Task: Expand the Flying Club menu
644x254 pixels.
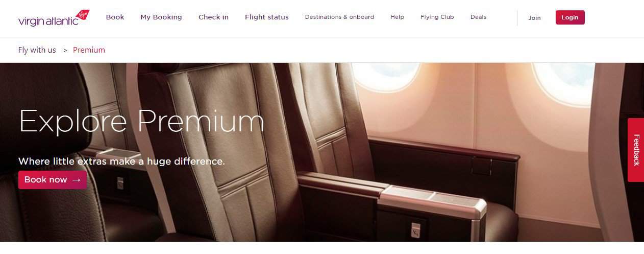Action: pos(437,17)
